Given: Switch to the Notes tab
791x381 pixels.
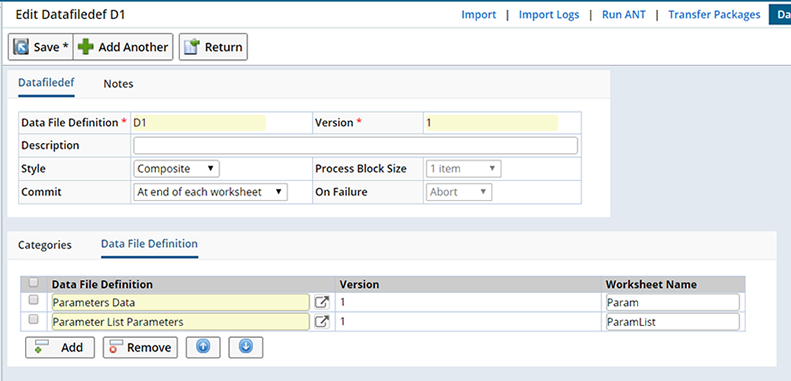Looking at the screenshot, I should [x=119, y=84].
